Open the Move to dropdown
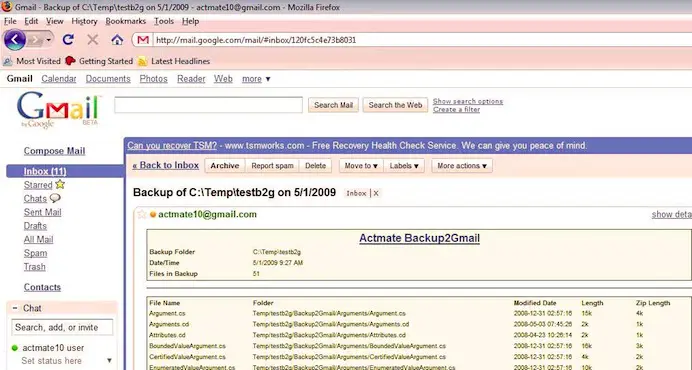 pos(361,166)
